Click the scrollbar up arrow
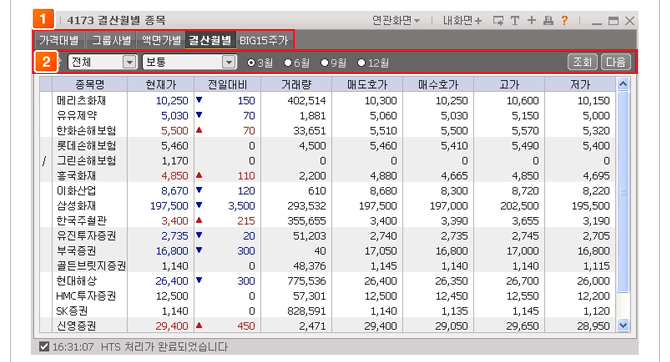This screenshot has width=670, height=362. tap(623, 84)
